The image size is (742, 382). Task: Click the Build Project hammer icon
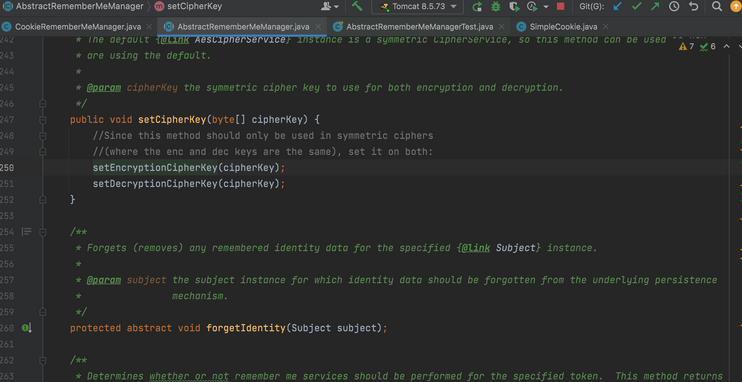(357, 7)
